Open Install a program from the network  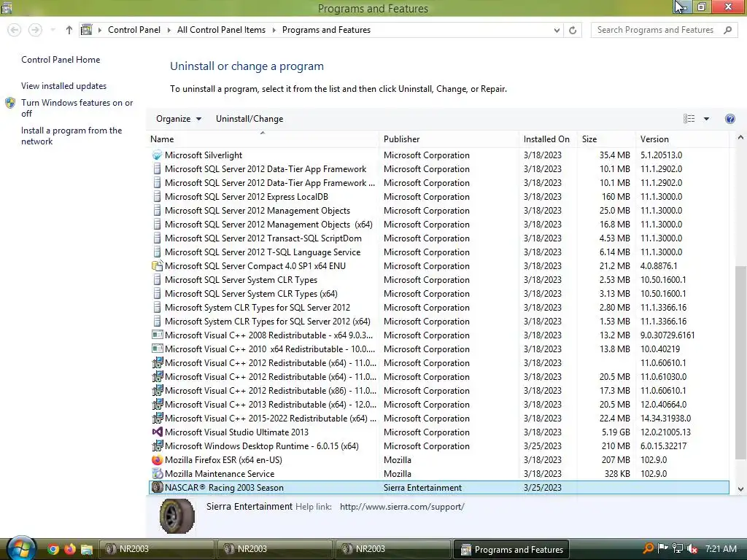(x=71, y=136)
